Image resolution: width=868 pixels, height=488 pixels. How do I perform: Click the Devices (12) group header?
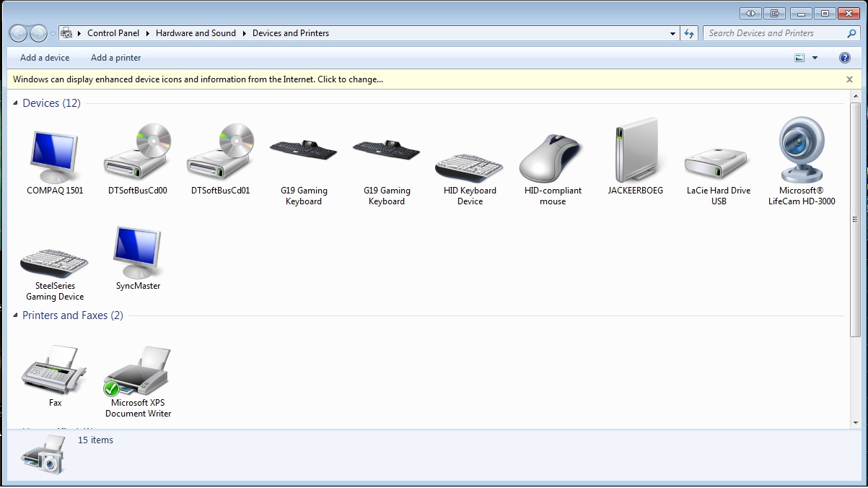point(51,103)
